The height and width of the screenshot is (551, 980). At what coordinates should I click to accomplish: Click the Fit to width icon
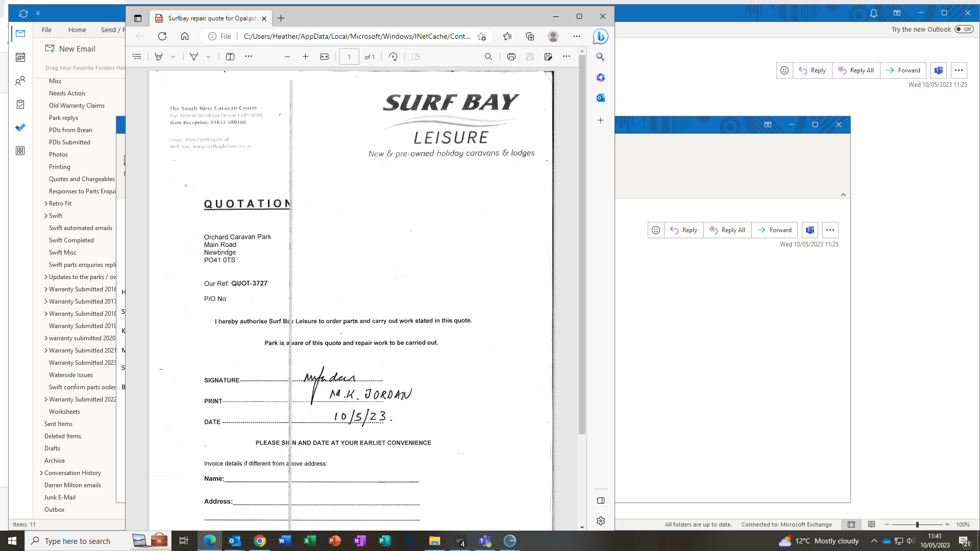(x=324, y=57)
